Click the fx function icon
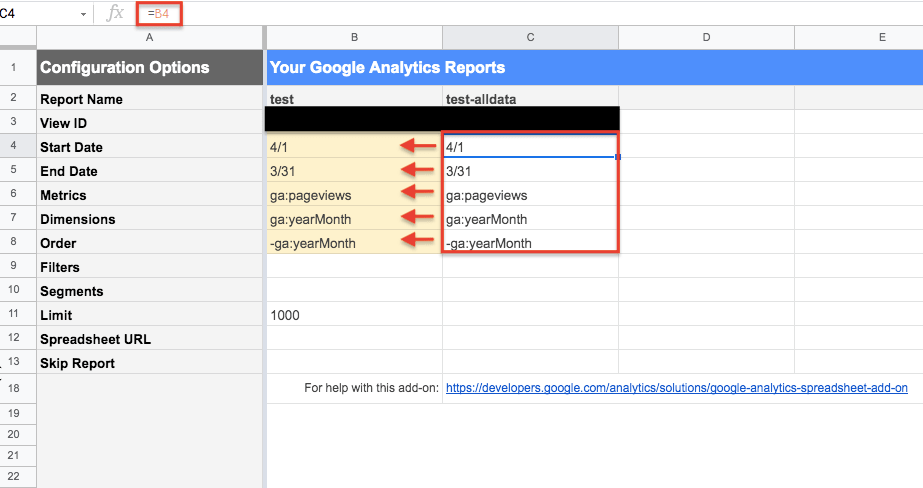Viewport: 923px width, 488px height. [x=115, y=13]
